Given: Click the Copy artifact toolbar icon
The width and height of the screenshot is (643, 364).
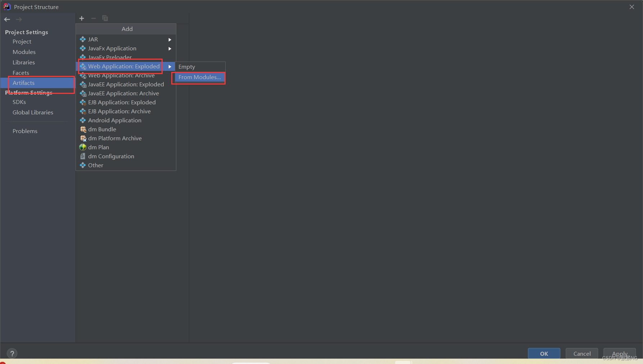Looking at the screenshot, I should (105, 18).
